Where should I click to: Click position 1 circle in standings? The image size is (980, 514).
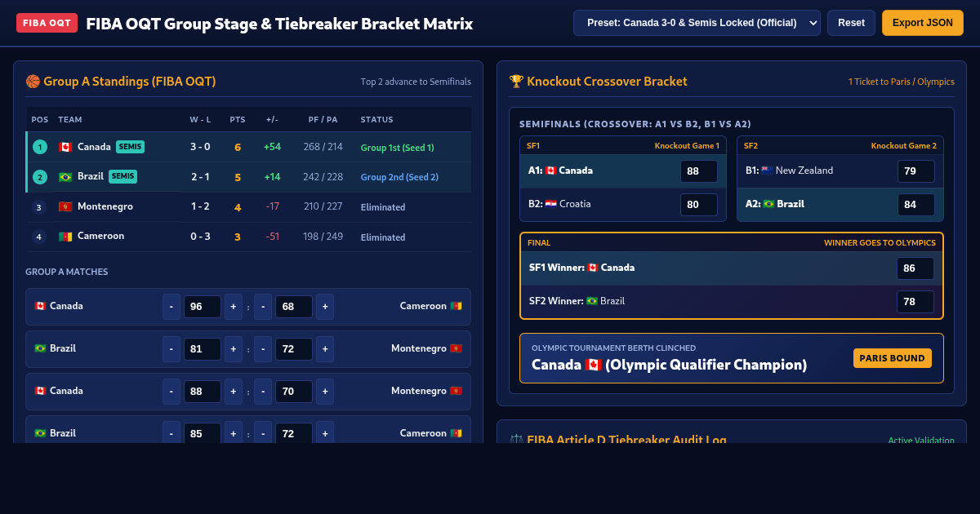(x=40, y=147)
